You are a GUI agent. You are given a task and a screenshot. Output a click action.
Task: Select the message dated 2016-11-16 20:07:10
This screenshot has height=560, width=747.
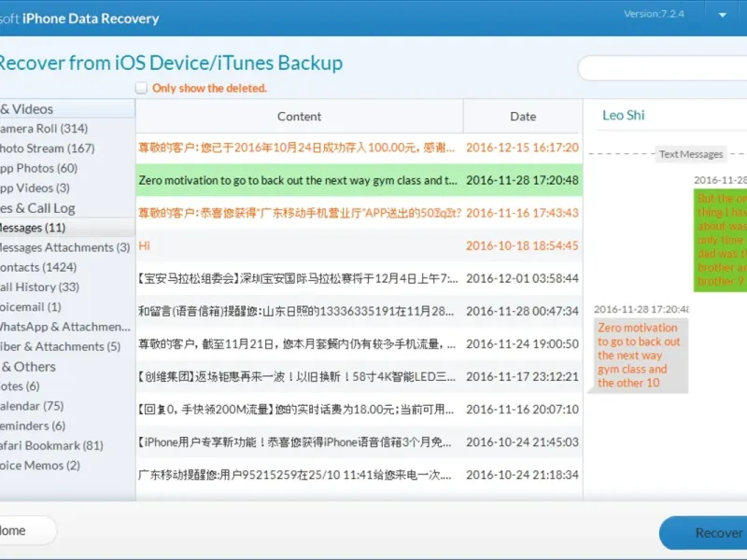click(359, 410)
